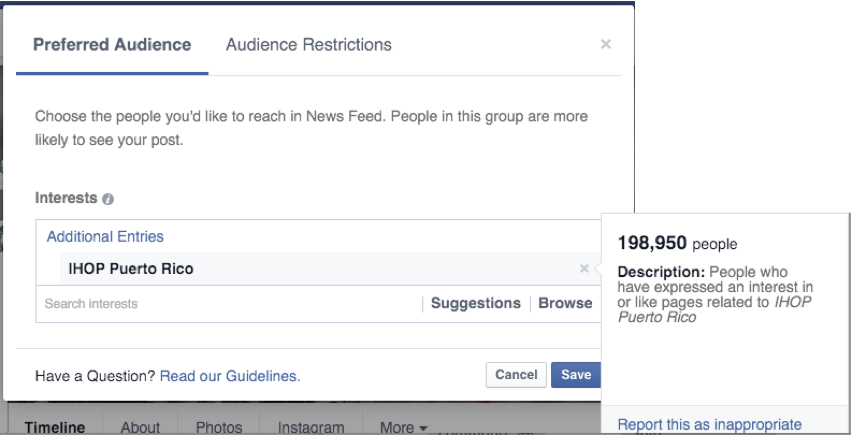Browse available interests

pos(565,303)
